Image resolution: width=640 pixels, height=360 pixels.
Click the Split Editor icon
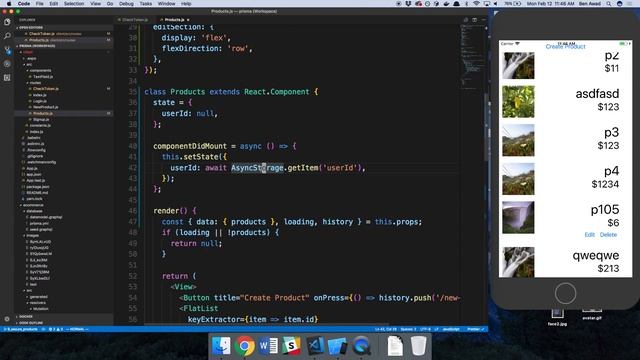tap(474, 20)
